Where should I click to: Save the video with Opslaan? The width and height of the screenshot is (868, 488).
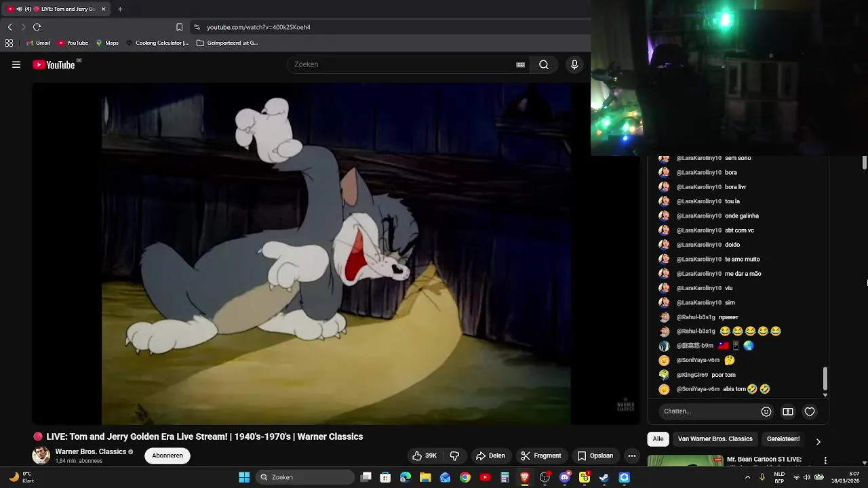pos(595,455)
